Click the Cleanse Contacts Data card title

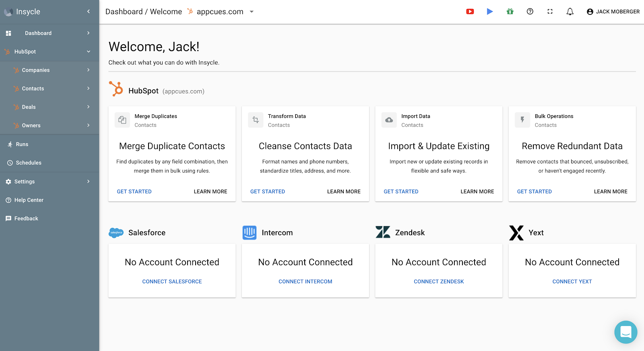pos(305,146)
